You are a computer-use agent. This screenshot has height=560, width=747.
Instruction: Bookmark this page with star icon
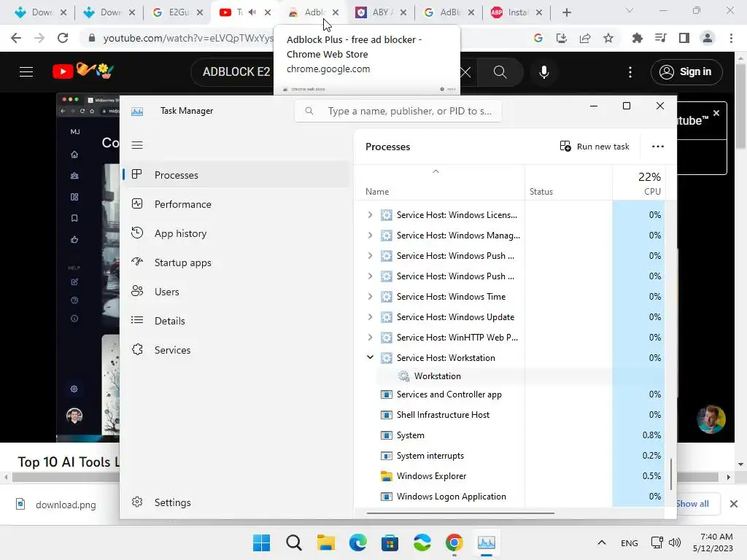tap(608, 38)
